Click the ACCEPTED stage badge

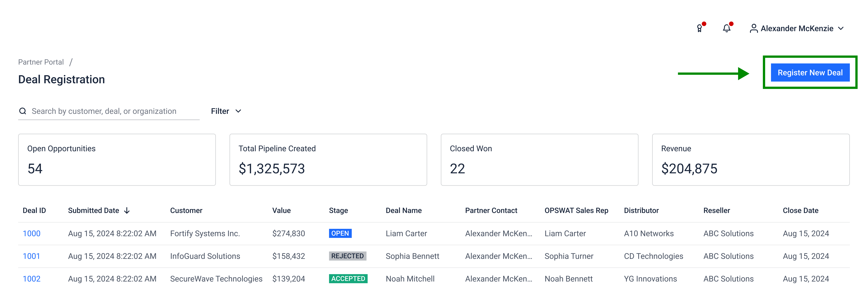pyautogui.click(x=348, y=279)
